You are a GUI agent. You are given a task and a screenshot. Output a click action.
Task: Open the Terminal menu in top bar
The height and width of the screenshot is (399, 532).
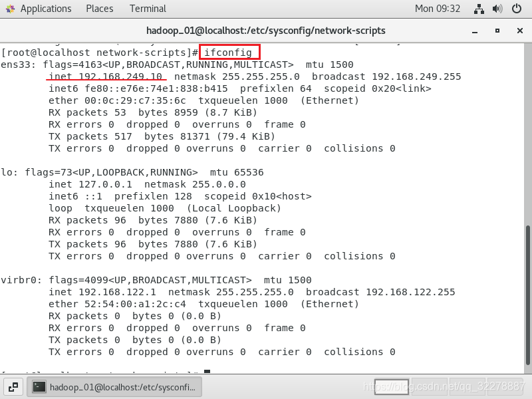[x=148, y=9]
